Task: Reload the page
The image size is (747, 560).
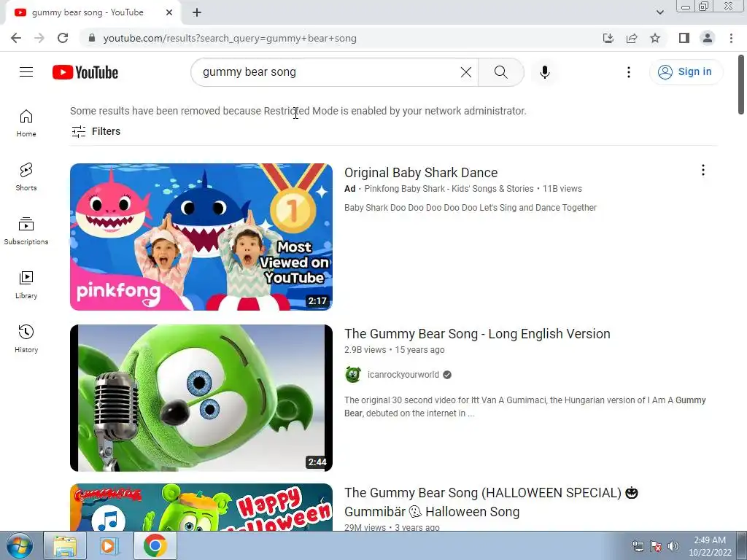Action: pyautogui.click(x=63, y=38)
